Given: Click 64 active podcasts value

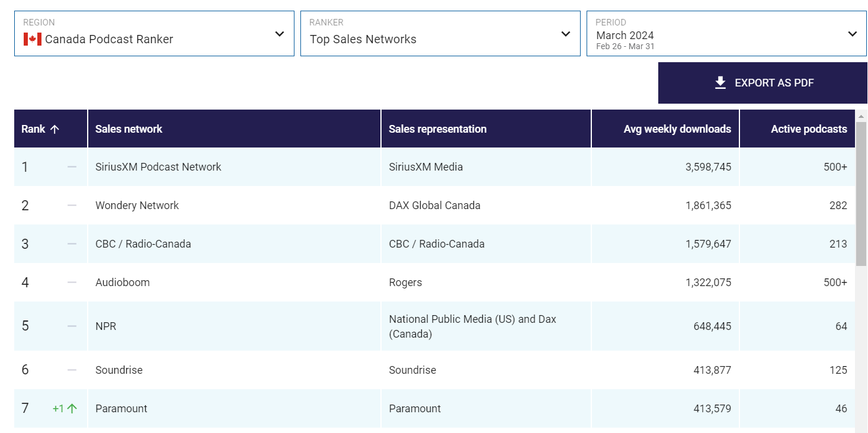Looking at the screenshot, I should click(x=841, y=326).
